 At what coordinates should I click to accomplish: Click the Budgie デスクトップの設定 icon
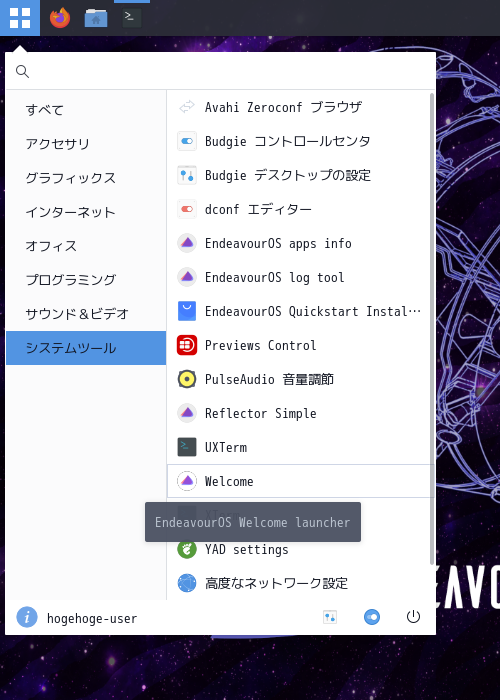pos(187,175)
